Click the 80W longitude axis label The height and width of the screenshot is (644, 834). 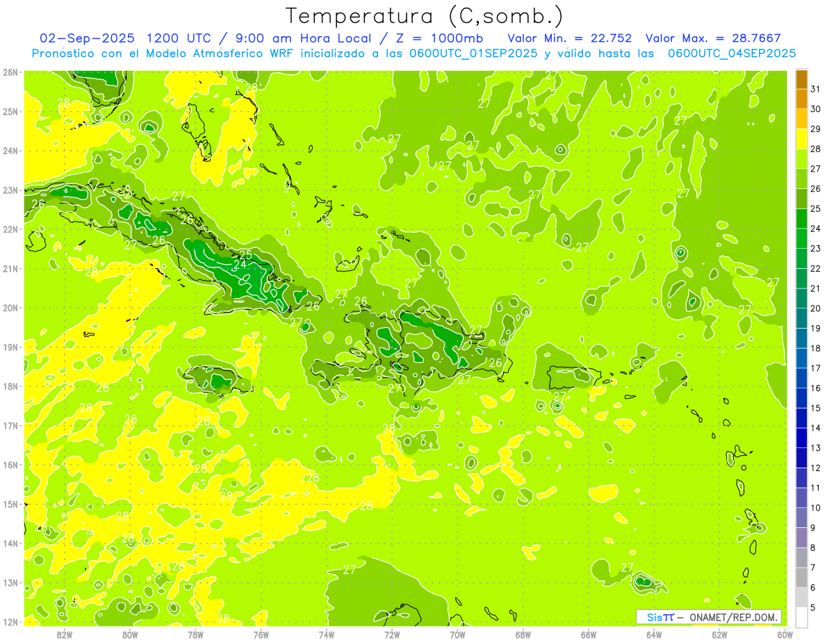coord(130,634)
